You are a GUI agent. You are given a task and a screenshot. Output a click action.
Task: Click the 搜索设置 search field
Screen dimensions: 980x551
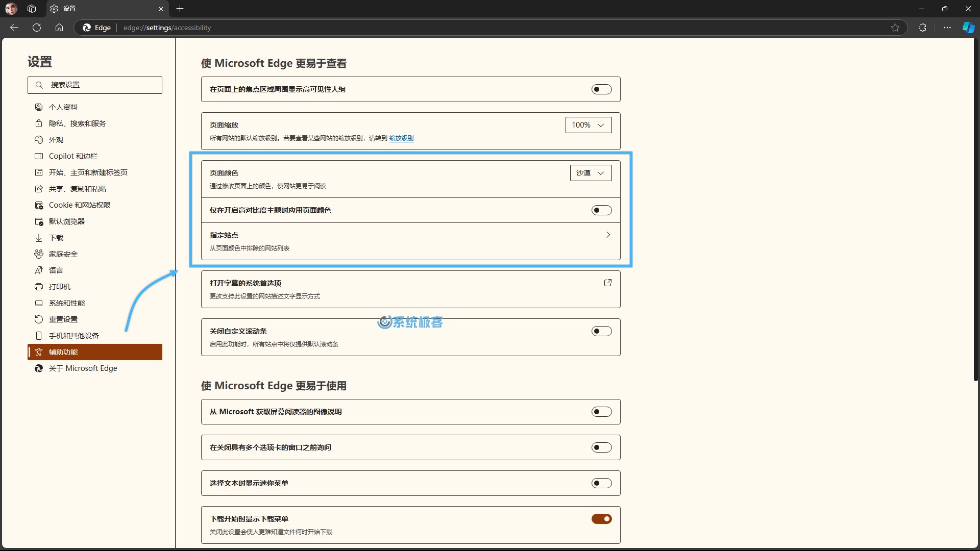point(95,85)
